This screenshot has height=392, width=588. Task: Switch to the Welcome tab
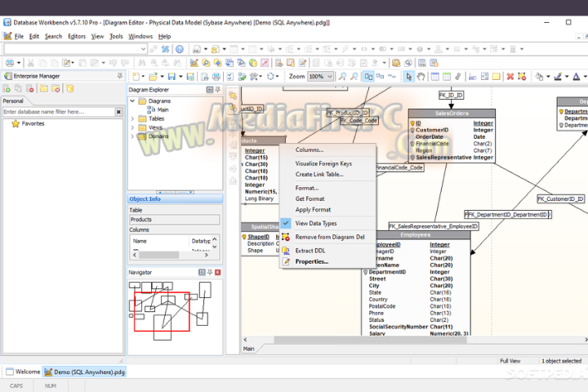(x=23, y=372)
